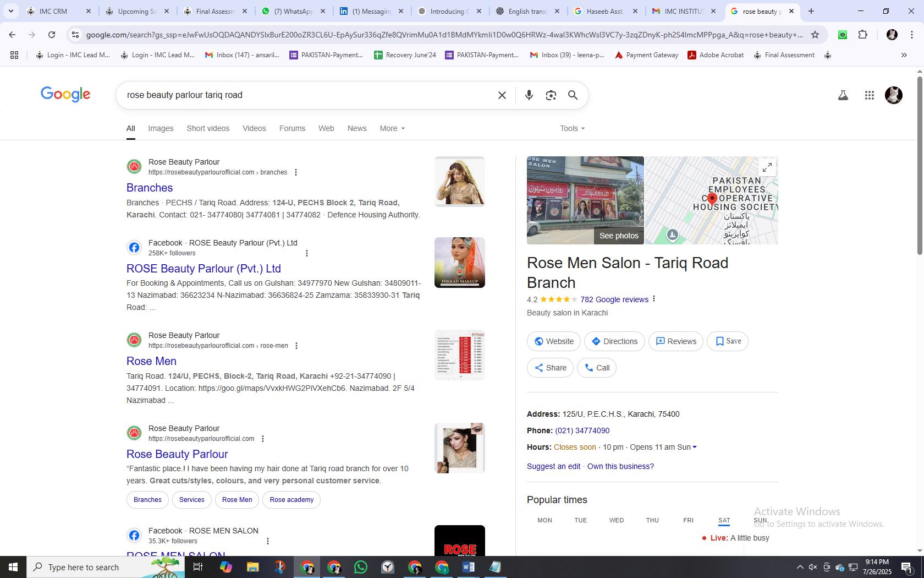Click See photos on salon image

619,236
